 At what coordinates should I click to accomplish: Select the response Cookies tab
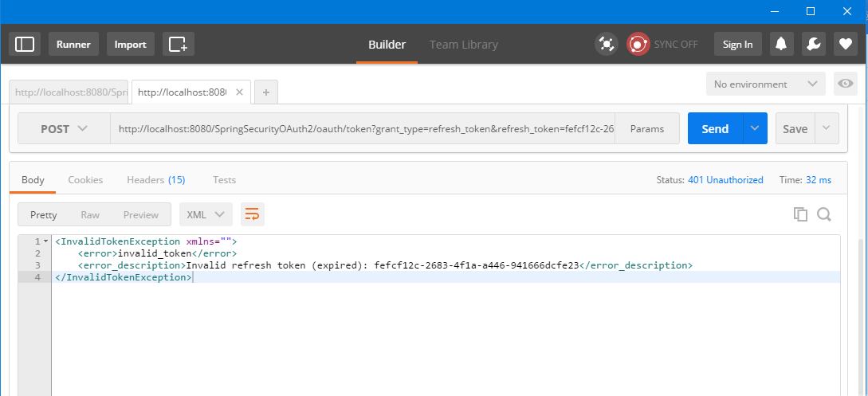(85, 180)
